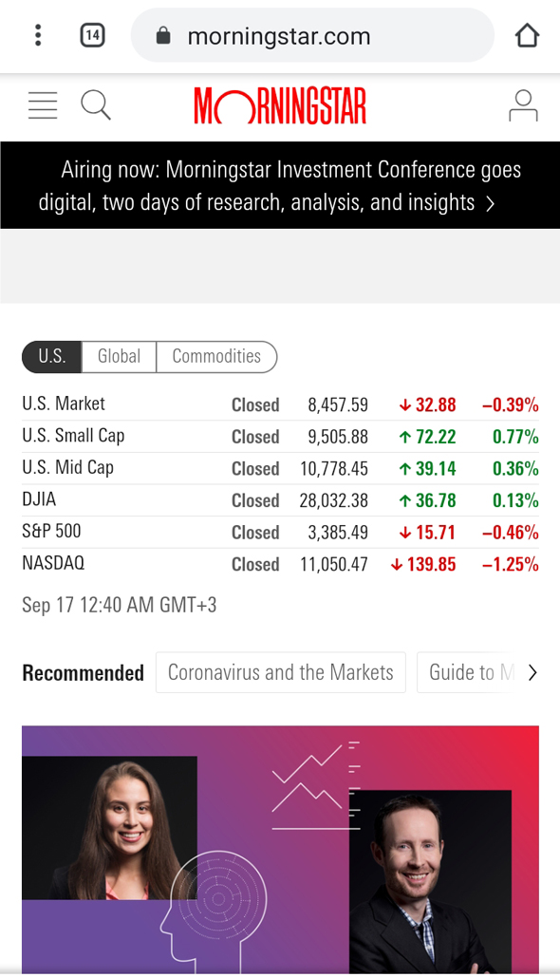The height and width of the screenshot is (977, 560).
Task: Click the Morningstar logo
Action: coord(280,106)
